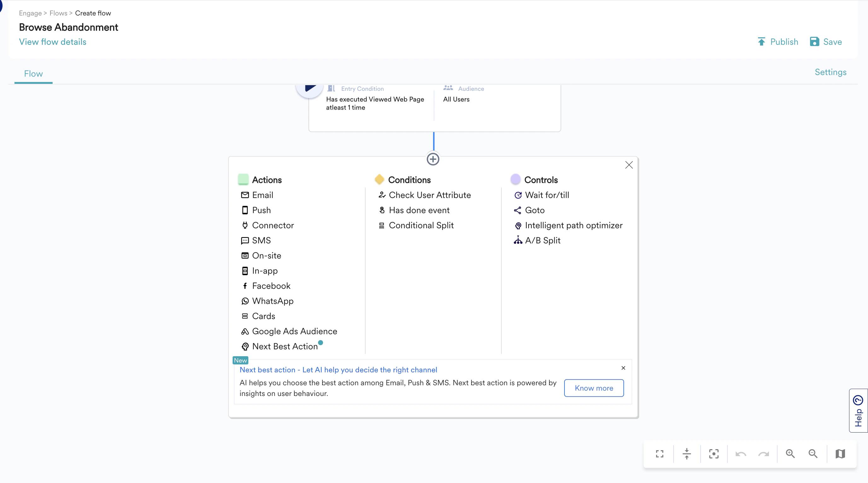Click the plus add-node icon
The image size is (868, 483).
point(433,159)
